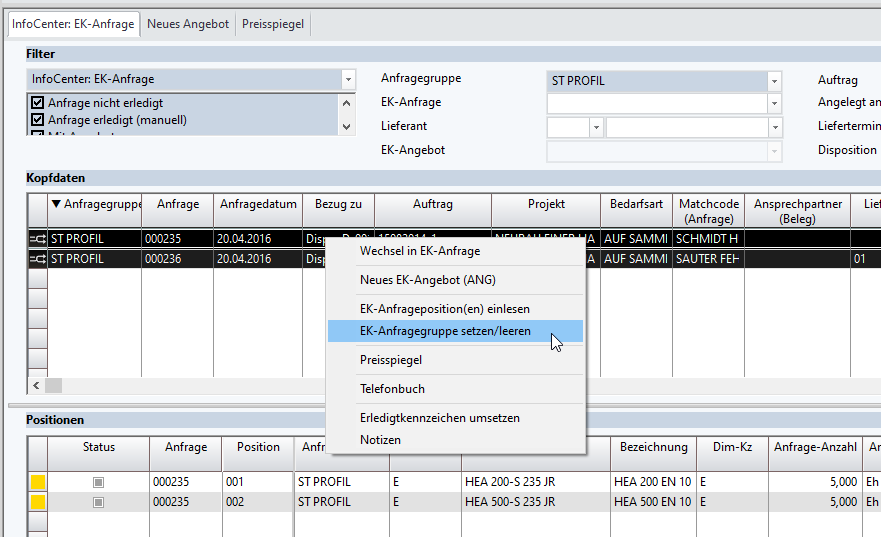This screenshot has width=881, height=537.
Task: Uncheck 'Anfrage erledigt (manuell)' filter
Action: click(38, 120)
